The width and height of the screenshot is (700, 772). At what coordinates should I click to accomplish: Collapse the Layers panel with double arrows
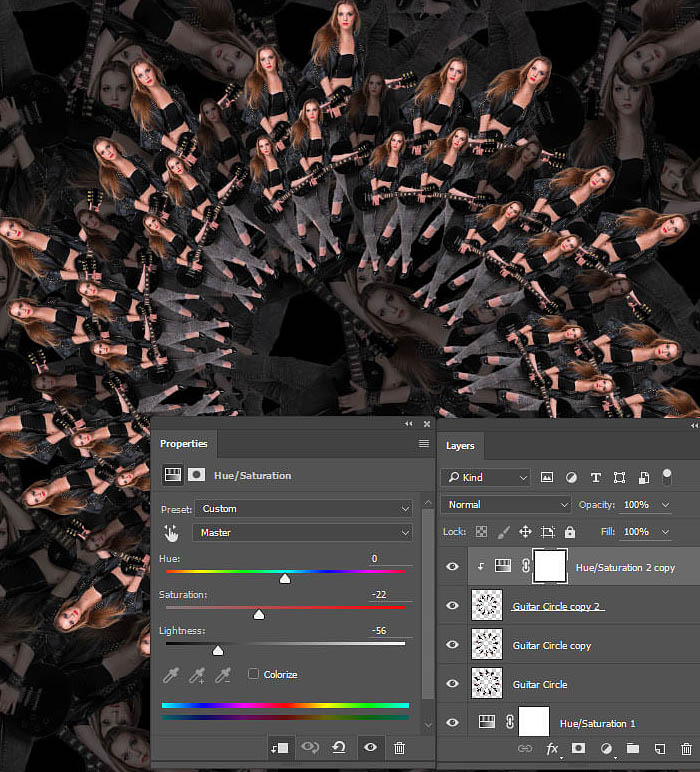coord(694,426)
